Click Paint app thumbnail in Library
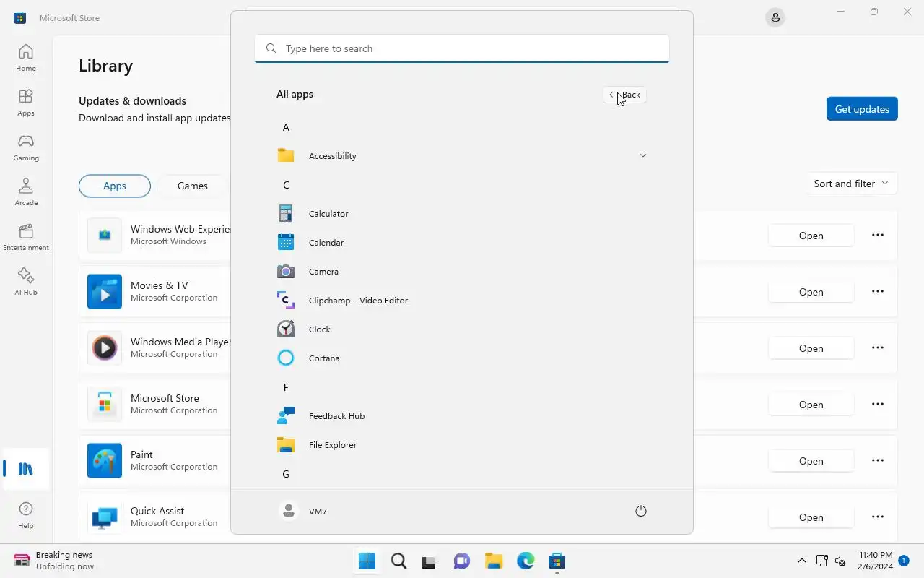 [105, 461]
